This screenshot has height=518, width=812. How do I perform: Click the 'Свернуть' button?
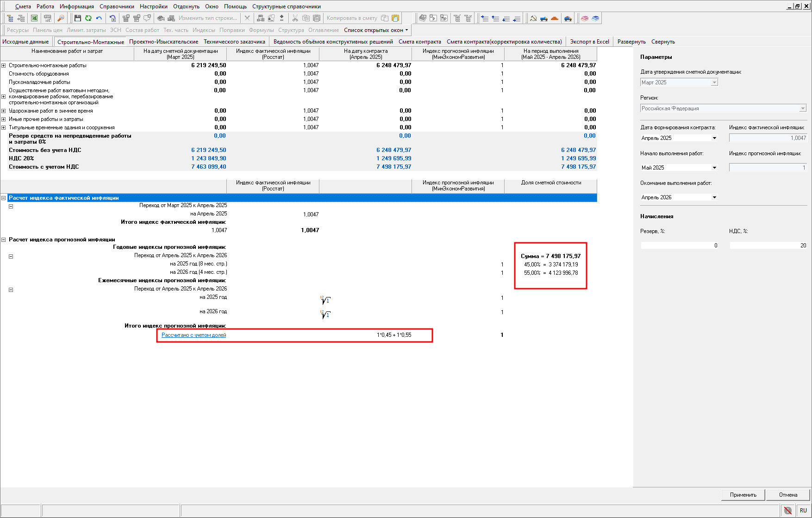tap(663, 42)
